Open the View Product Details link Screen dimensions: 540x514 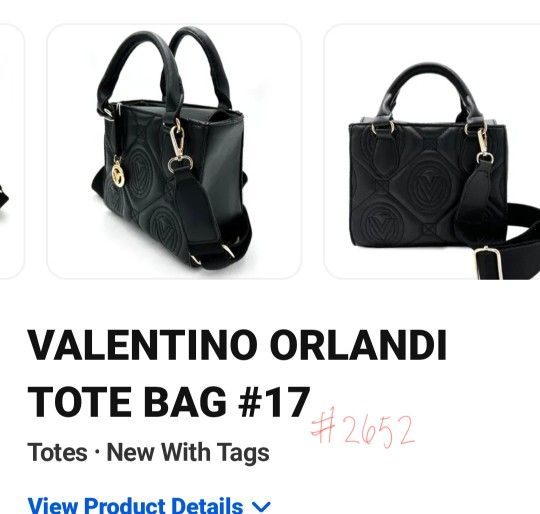point(135,506)
